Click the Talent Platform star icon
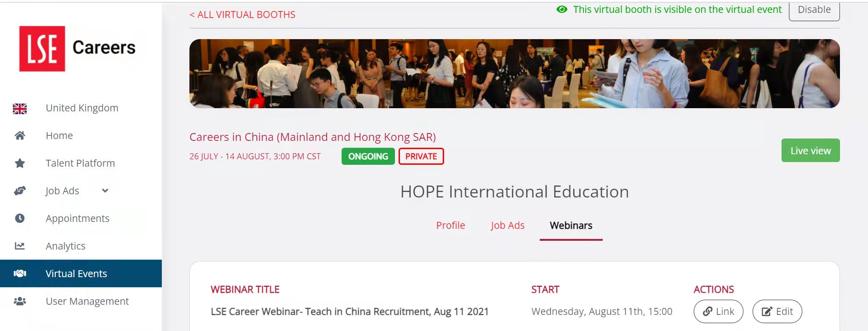868x331 pixels. tap(20, 163)
